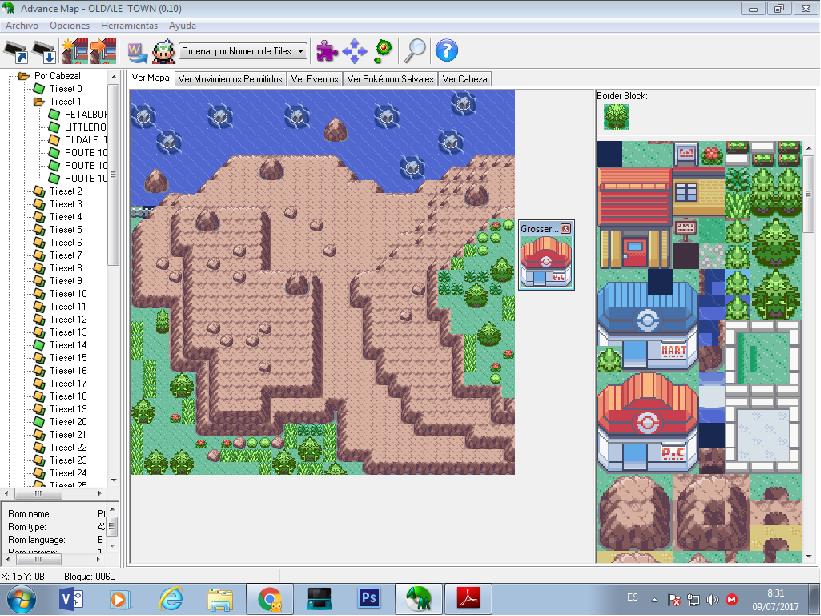Switch to the Ver Eventos tab
This screenshot has width=821, height=616.
(x=315, y=78)
